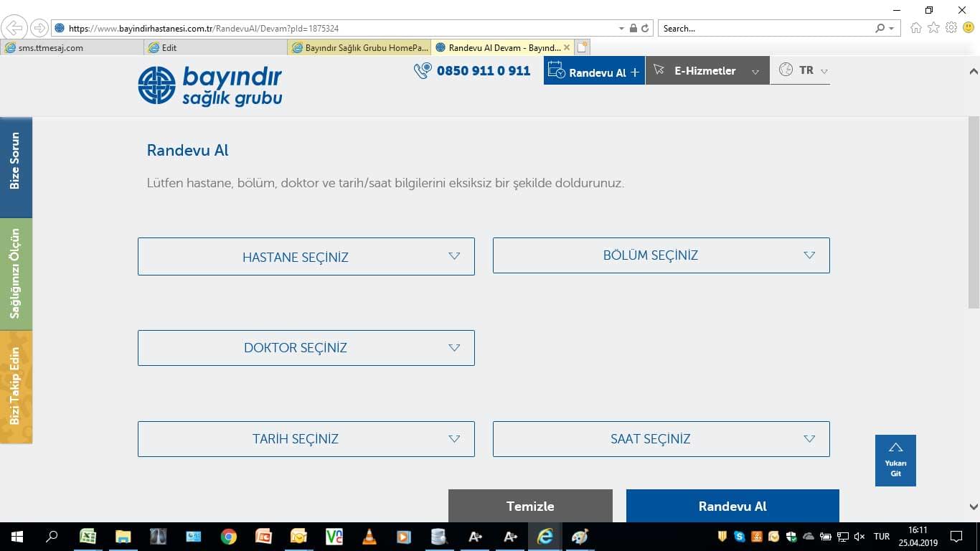The width and height of the screenshot is (980, 551).
Task: Open the Tarih Seçiniz dropdown
Action: 306,439
